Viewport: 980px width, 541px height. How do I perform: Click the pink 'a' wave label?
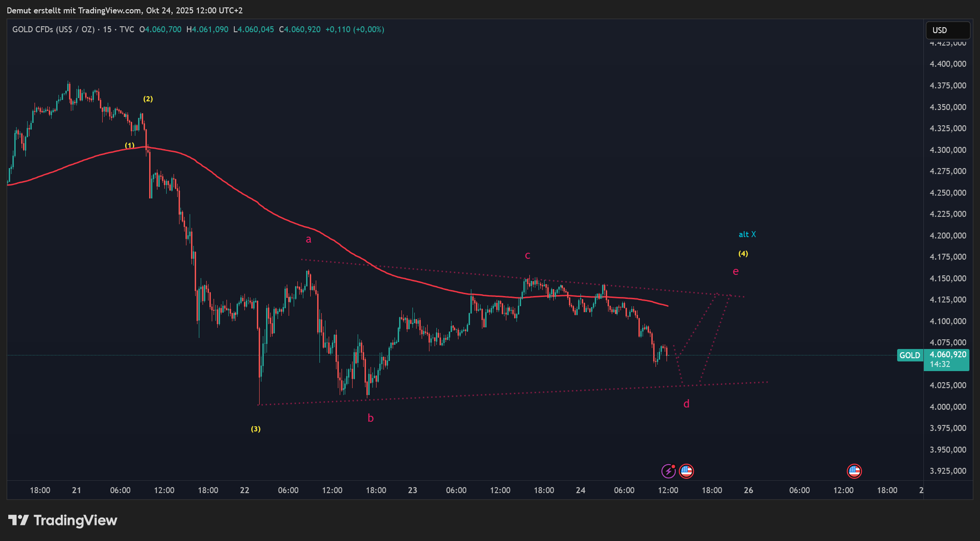(308, 239)
